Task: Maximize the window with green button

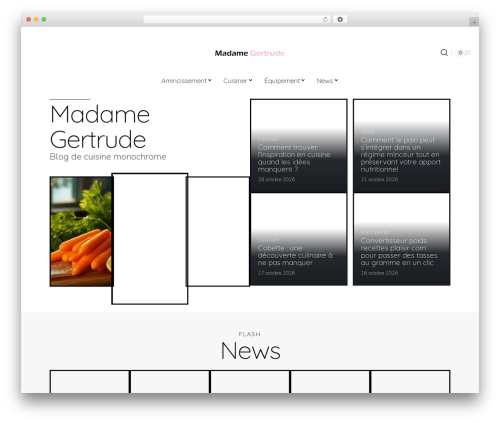Action: pyautogui.click(x=44, y=20)
